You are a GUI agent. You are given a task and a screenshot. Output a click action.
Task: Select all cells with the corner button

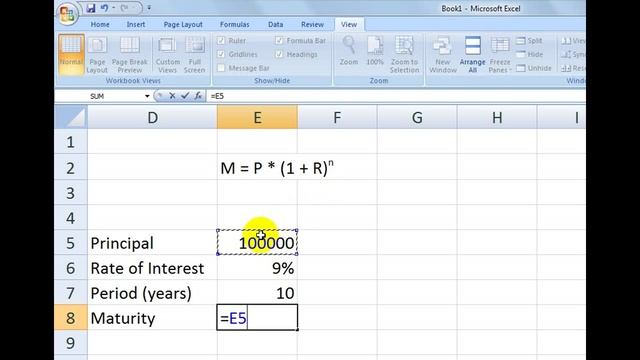point(71,117)
